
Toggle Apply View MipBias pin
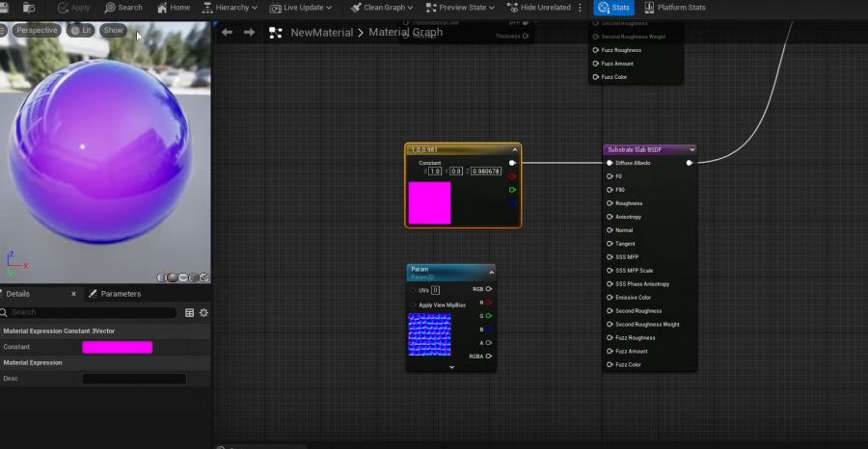click(414, 305)
